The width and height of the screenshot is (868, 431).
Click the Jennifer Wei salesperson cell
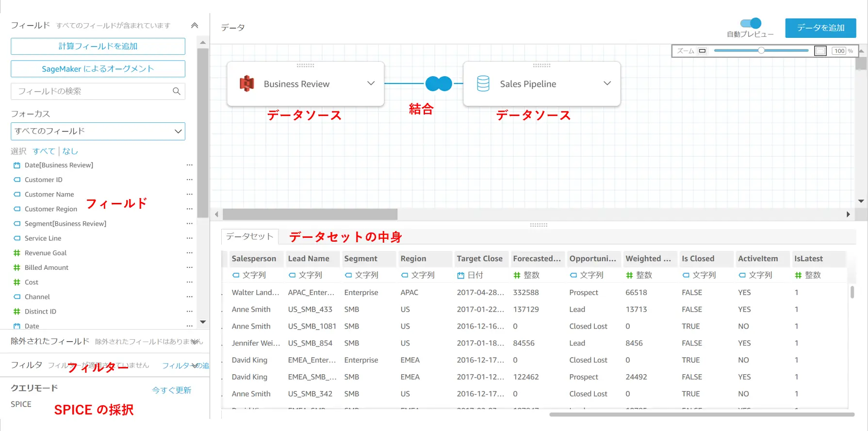tap(256, 343)
